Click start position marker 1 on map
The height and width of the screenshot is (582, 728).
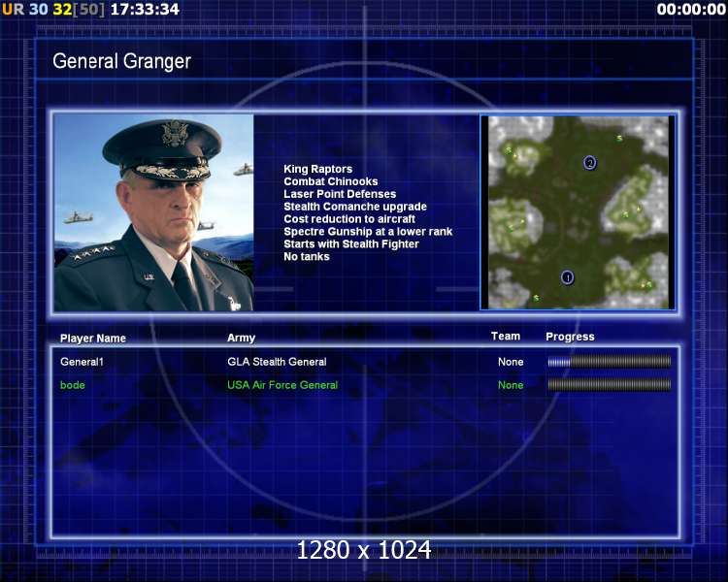(x=567, y=277)
